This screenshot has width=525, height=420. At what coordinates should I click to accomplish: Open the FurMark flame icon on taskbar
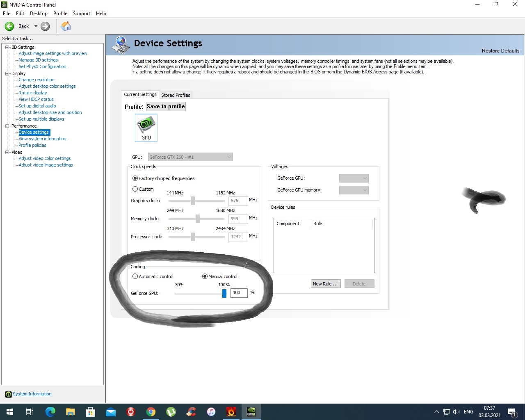[231, 412]
